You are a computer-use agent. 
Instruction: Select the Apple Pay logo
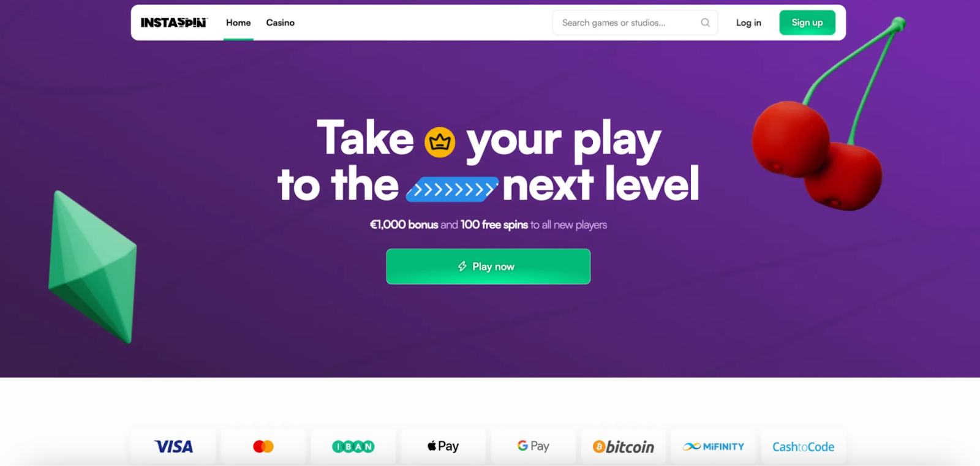[443, 446]
